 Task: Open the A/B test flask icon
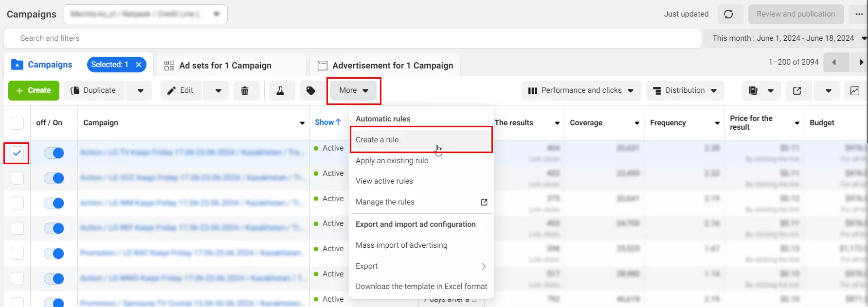[280, 90]
